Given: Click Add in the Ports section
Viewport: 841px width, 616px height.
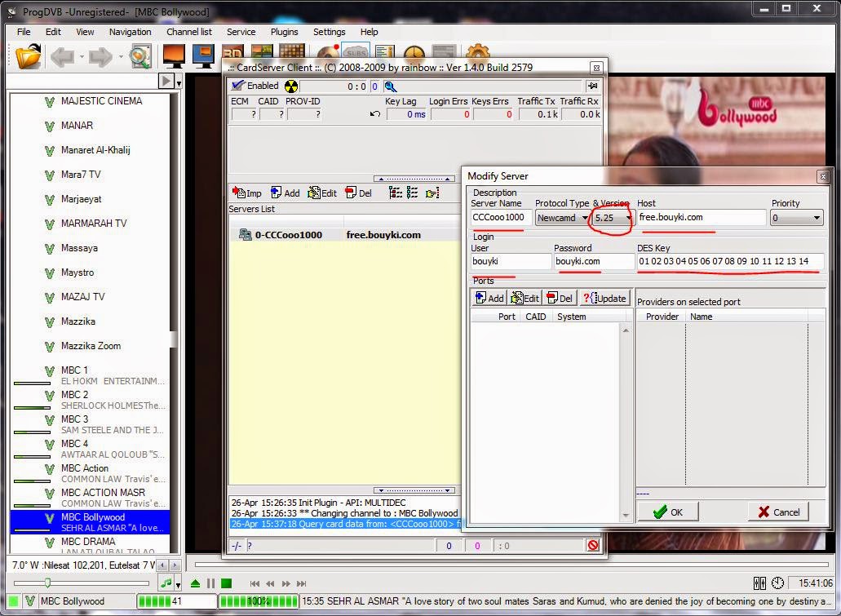Looking at the screenshot, I should point(489,299).
